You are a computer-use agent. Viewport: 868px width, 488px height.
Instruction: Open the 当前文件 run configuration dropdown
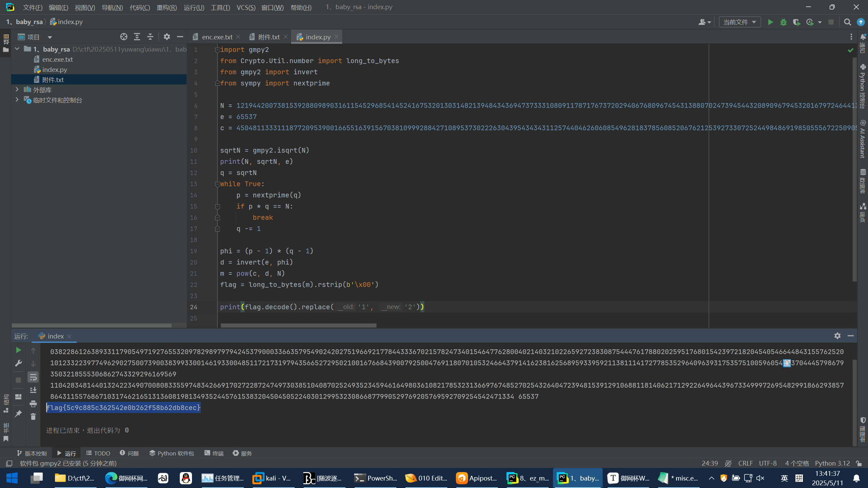pyautogui.click(x=740, y=22)
